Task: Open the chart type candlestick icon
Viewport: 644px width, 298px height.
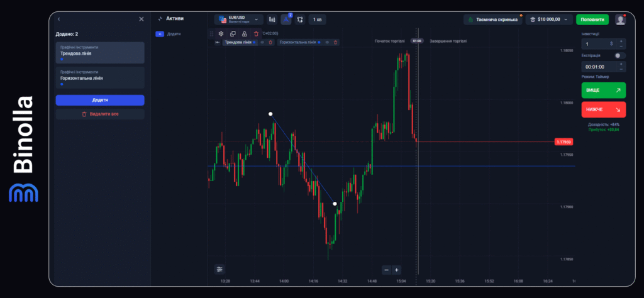Action: (x=272, y=19)
